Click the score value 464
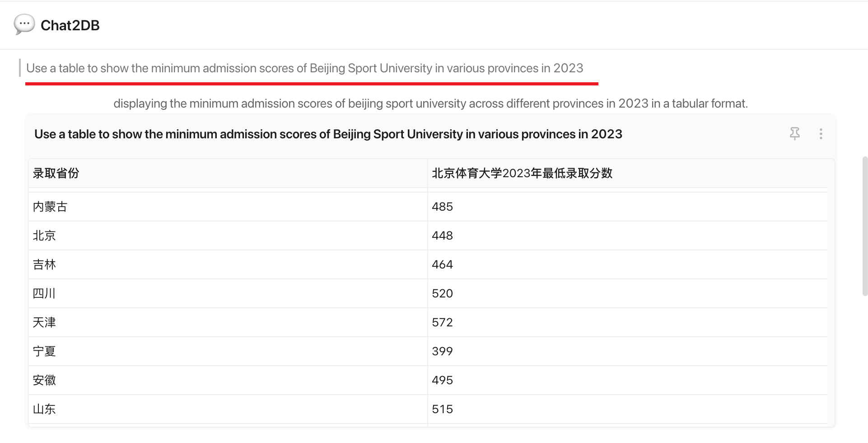The width and height of the screenshot is (868, 443). (442, 264)
